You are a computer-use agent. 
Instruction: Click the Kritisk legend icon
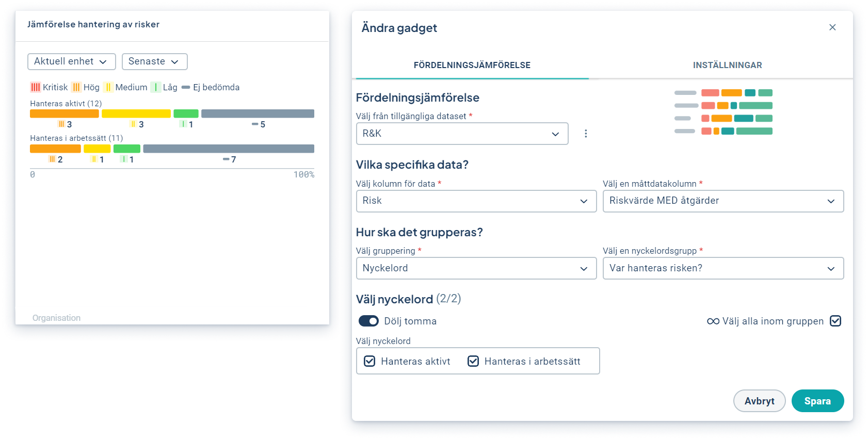click(x=35, y=87)
